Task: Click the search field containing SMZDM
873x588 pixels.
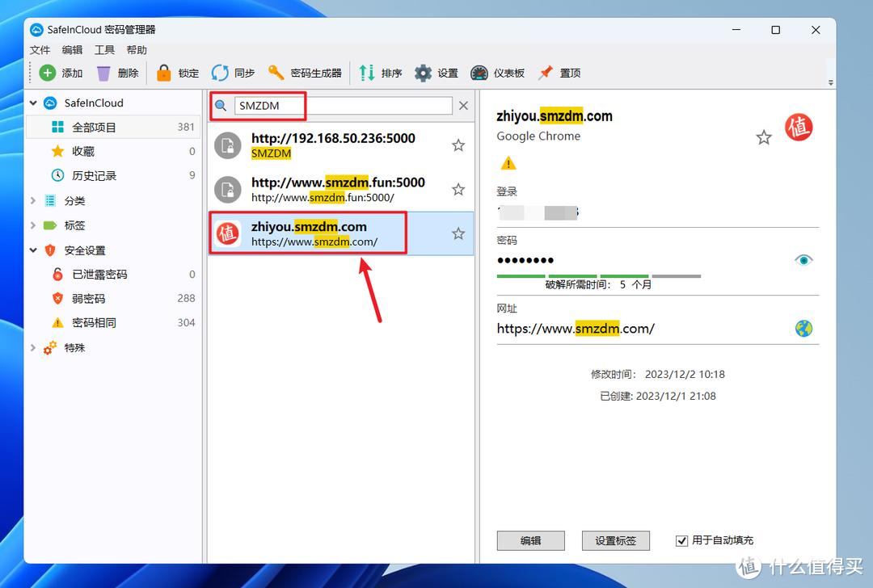Action: (343, 106)
